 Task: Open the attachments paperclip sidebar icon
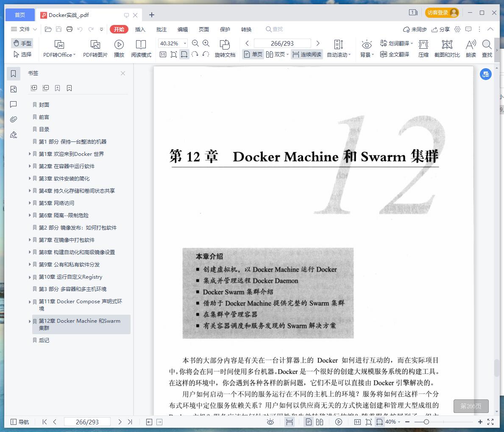tap(14, 119)
